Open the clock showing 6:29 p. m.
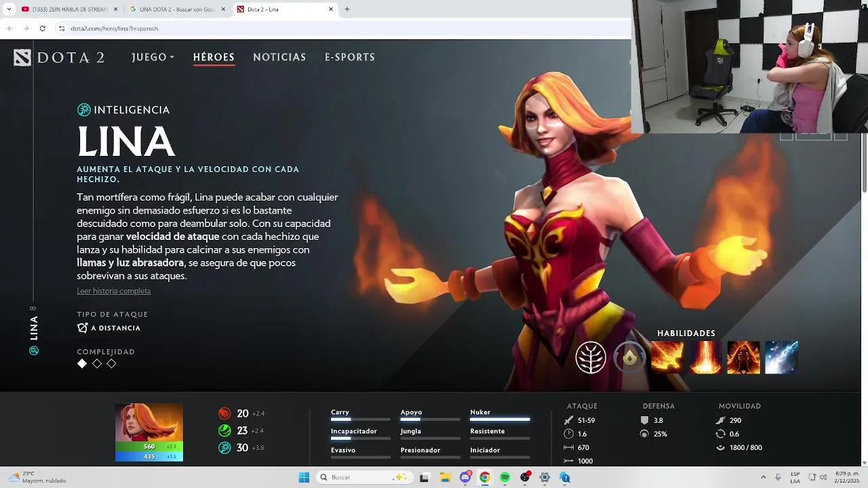Viewport: 868px width, 488px height. click(x=846, y=477)
